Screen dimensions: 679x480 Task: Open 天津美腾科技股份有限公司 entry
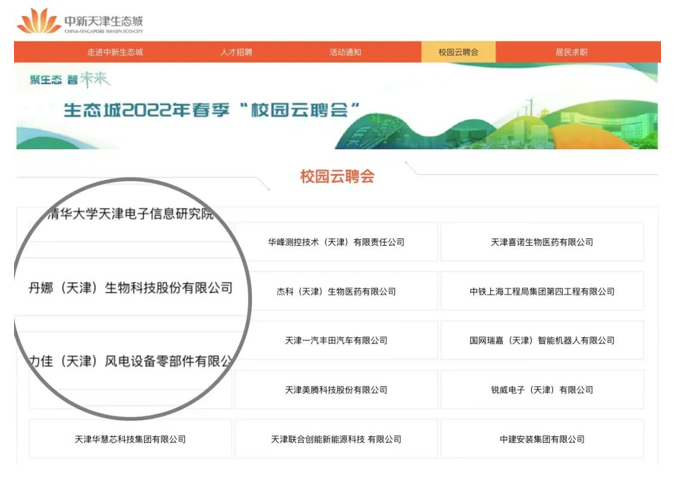tap(336, 390)
